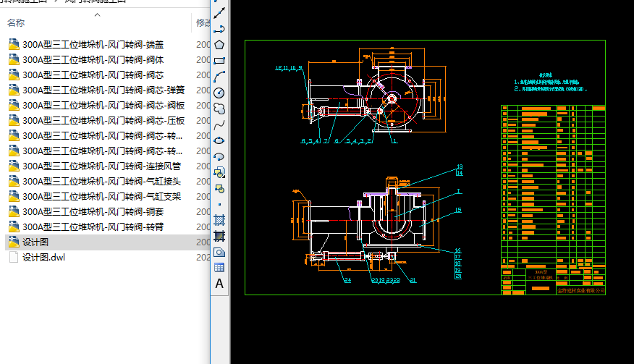Select the Gradient fill tool

tap(219, 236)
